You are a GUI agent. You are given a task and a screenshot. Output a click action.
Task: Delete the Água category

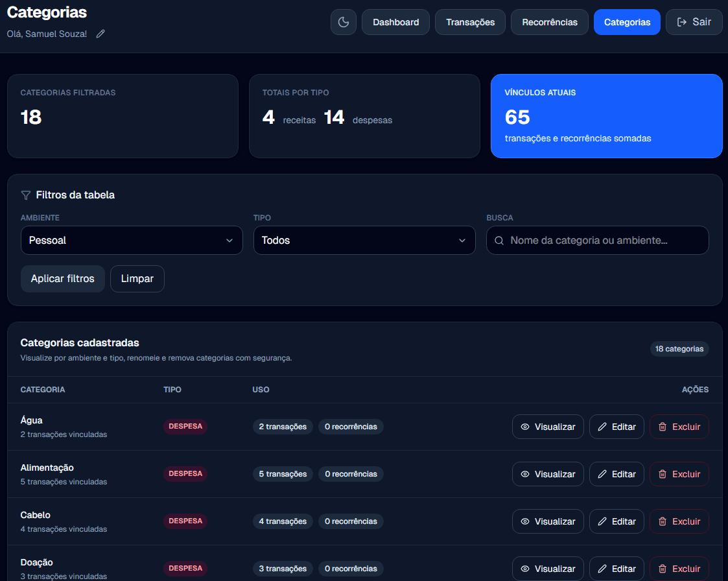pyautogui.click(x=679, y=426)
